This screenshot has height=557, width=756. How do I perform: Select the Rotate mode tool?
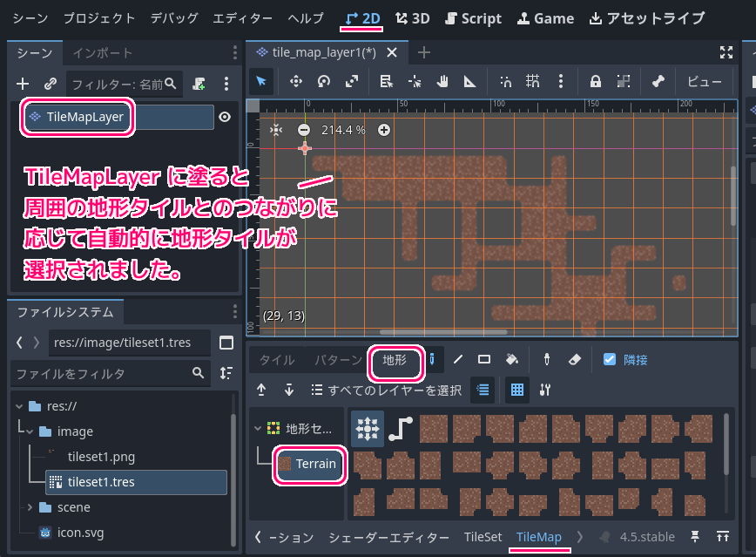point(324,81)
